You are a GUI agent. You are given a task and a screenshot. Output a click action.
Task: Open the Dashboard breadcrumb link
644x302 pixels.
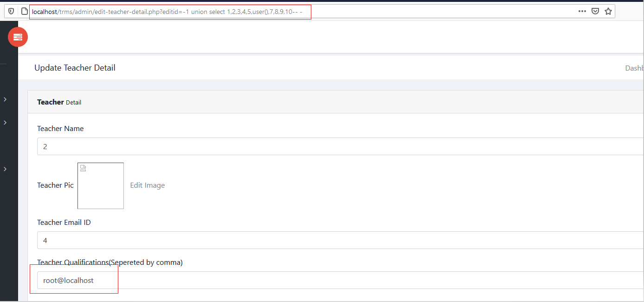634,68
